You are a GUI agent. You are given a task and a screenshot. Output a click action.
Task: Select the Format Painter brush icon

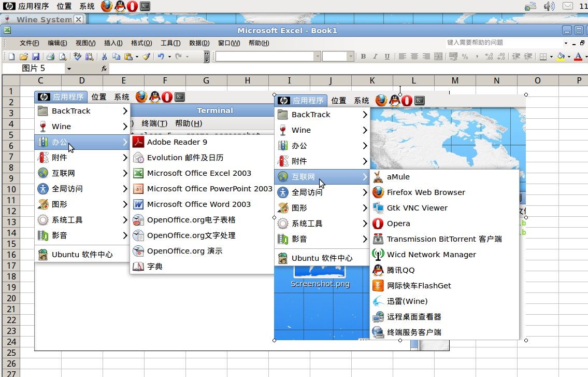pyautogui.click(x=146, y=57)
